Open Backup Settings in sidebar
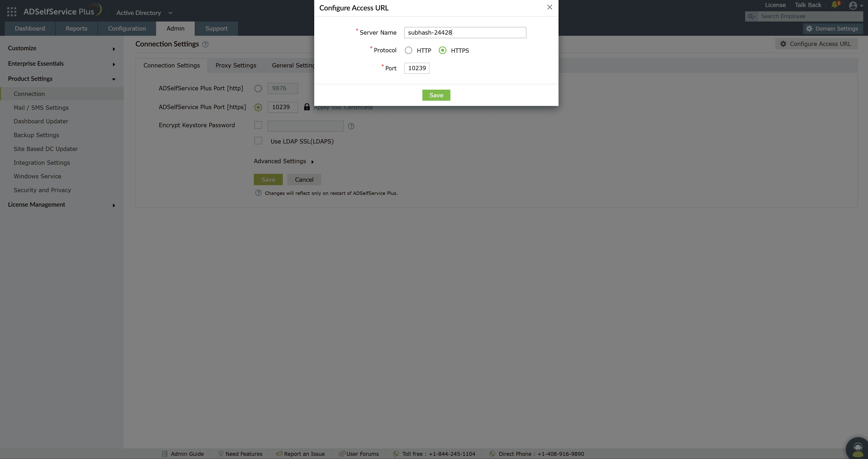Viewport: 868px width, 459px height. 36,135
